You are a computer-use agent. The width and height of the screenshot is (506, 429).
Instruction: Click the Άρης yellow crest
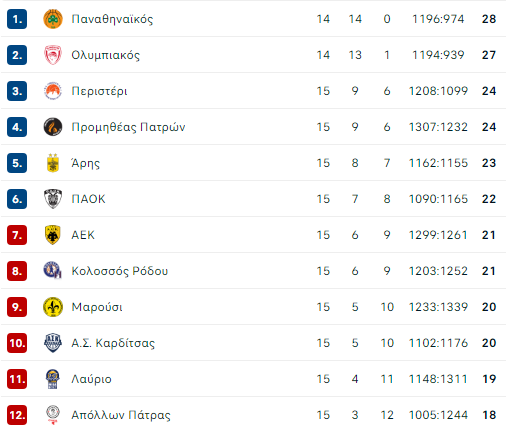click(x=53, y=163)
